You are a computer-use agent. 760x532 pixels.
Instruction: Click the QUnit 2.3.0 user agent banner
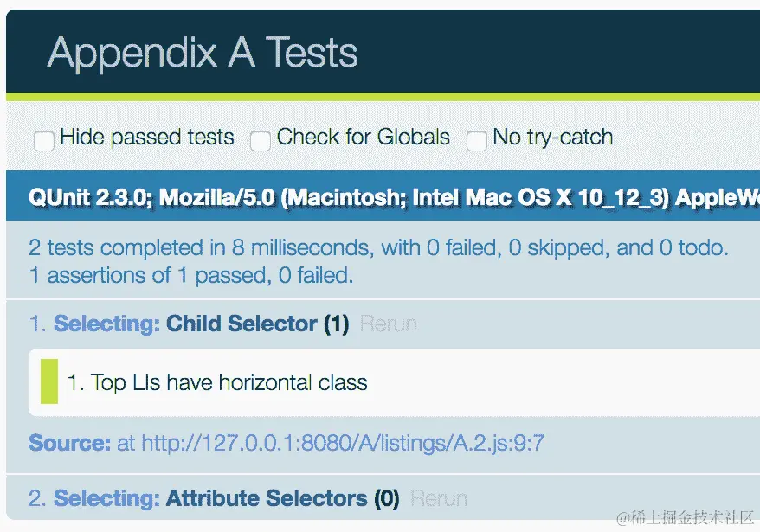pyautogui.click(x=390, y=197)
